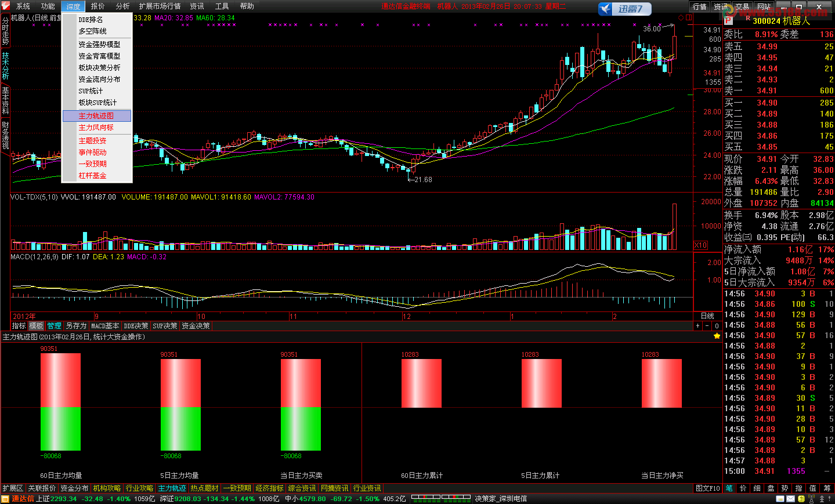Open the 关联报价 bottom tab

tap(42, 488)
